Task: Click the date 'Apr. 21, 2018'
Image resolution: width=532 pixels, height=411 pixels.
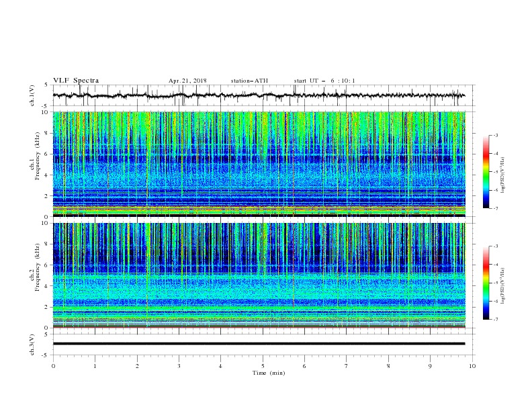Action: 187,81
